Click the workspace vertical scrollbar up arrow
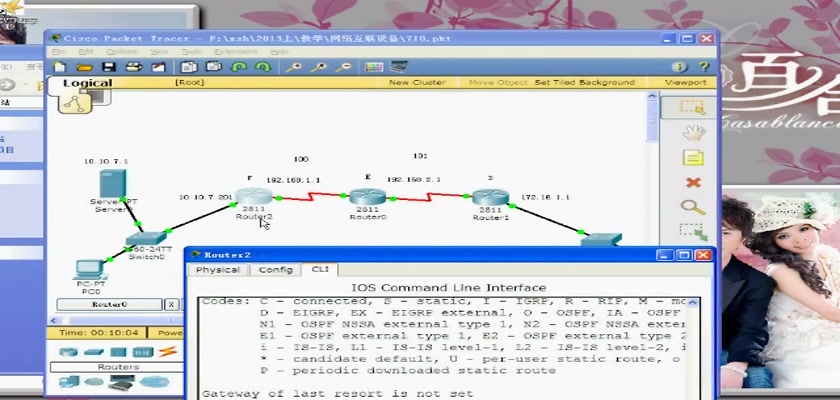This screenshot has width=840, height=400. coord(652,96)
